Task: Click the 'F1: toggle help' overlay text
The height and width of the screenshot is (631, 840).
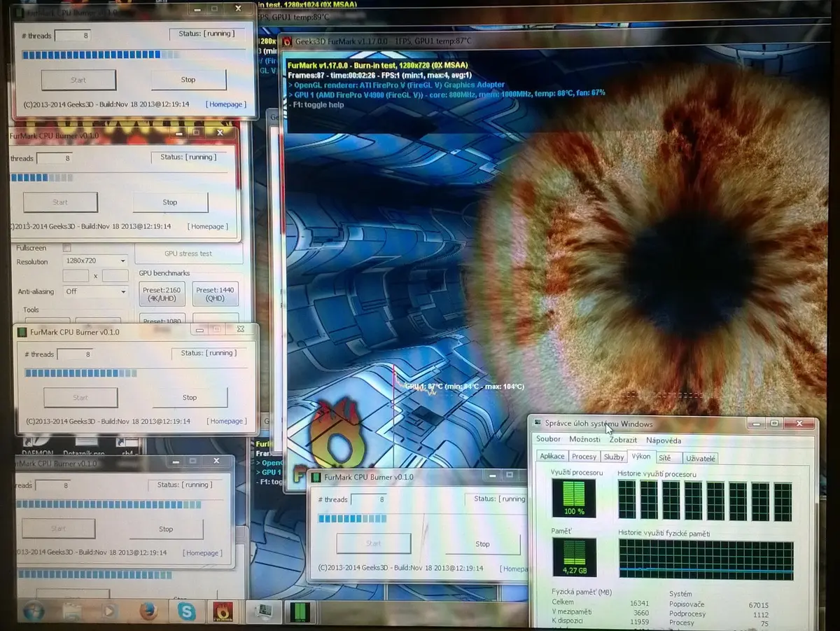Action: pos(317,104)
